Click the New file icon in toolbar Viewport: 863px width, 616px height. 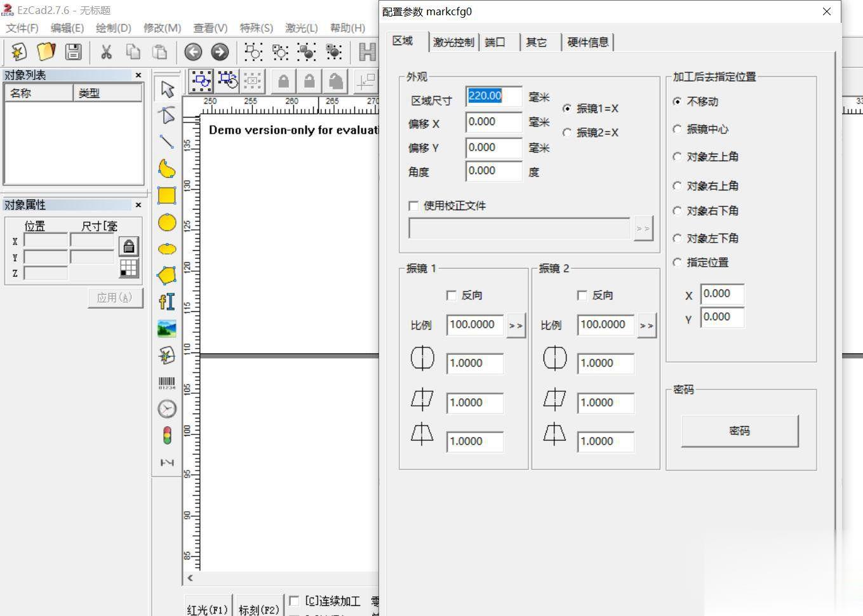click(x=18, y=51)
